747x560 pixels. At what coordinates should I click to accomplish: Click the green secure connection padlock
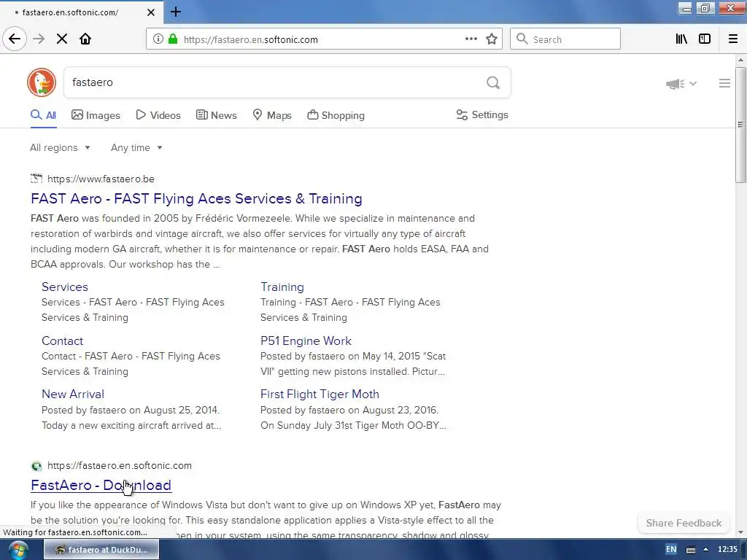[173, 39]
